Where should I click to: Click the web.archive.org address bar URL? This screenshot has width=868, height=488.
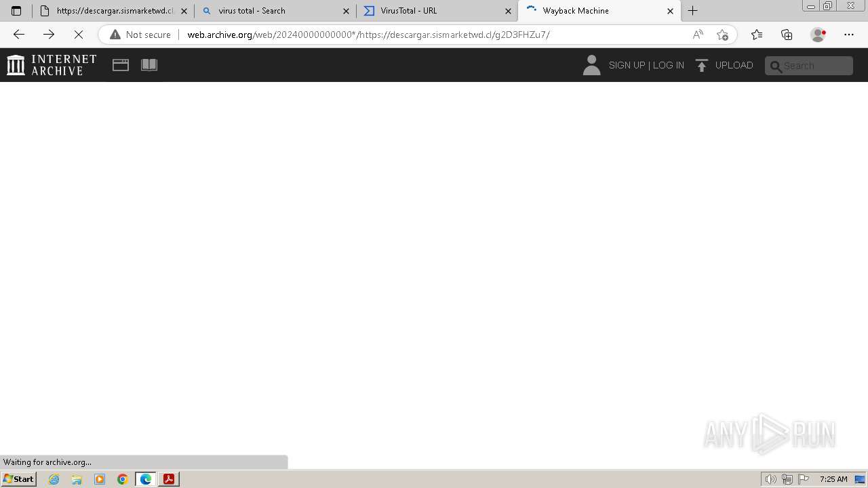pos(368,35)
